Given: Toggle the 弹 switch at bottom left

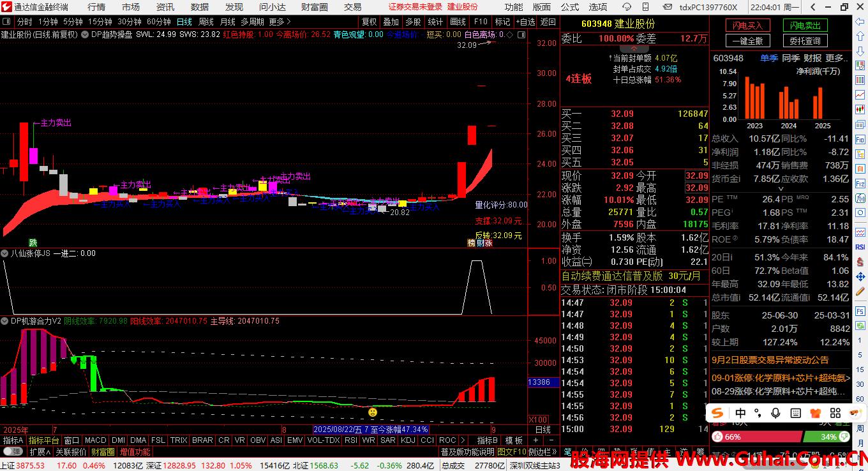Looking at the screenshot, I should pyautogui.click(x=12, y=452).
